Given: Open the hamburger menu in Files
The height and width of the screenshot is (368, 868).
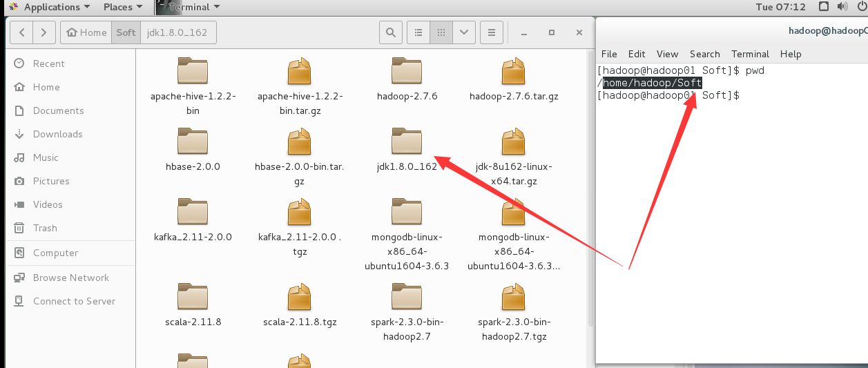Looking at the screenshot, I should coord(491,32).
